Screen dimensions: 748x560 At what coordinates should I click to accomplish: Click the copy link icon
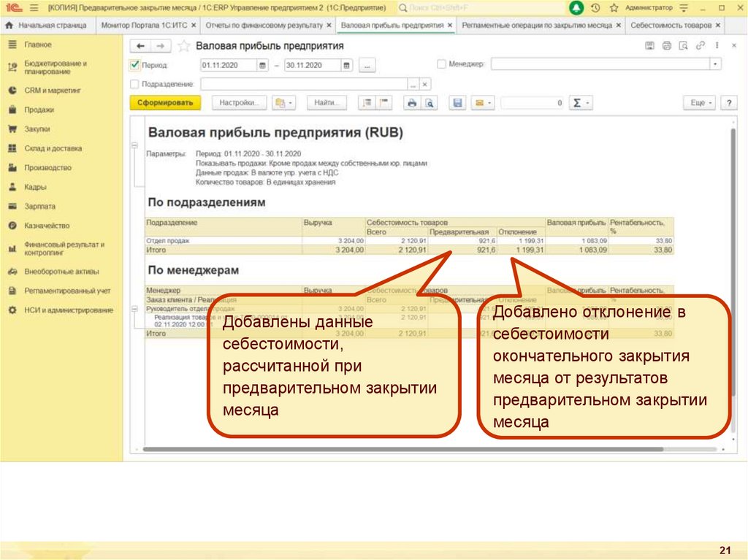[x=701, y=46]
